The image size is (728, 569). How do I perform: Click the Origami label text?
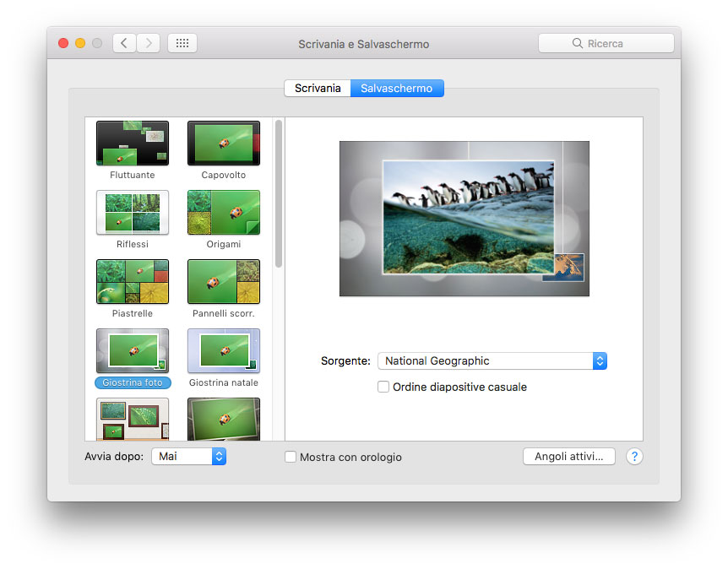tap(223, 244)
